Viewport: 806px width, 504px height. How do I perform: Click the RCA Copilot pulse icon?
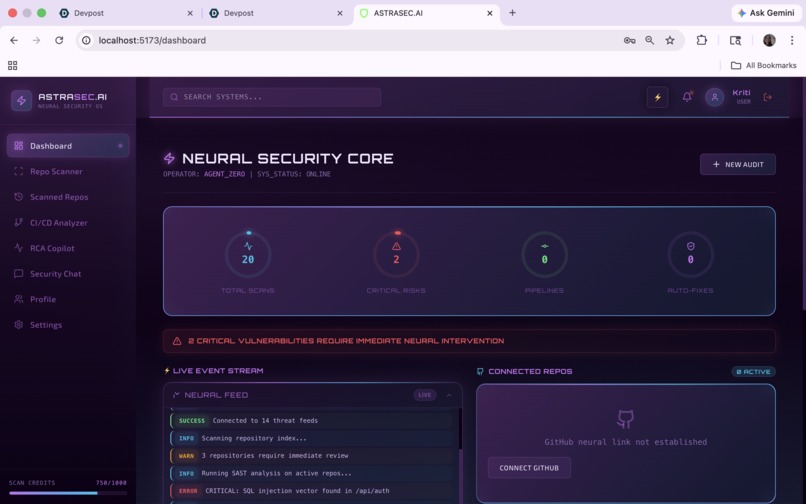coord(19,248)
